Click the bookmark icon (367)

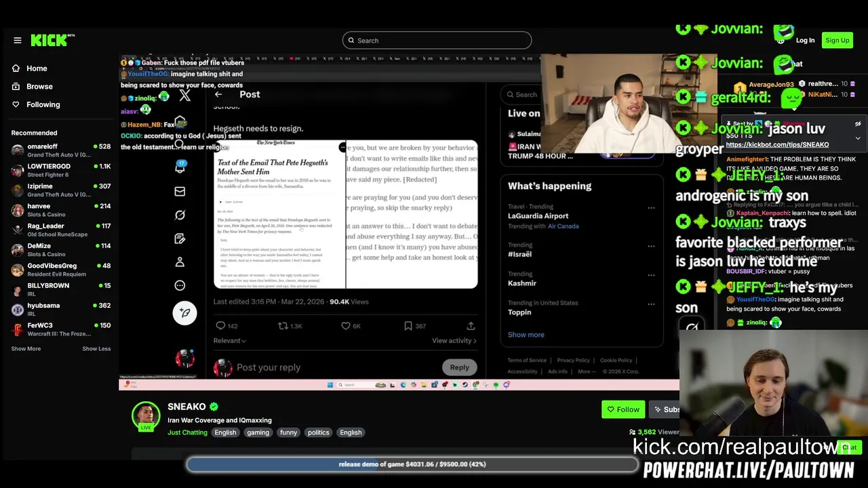408,326
